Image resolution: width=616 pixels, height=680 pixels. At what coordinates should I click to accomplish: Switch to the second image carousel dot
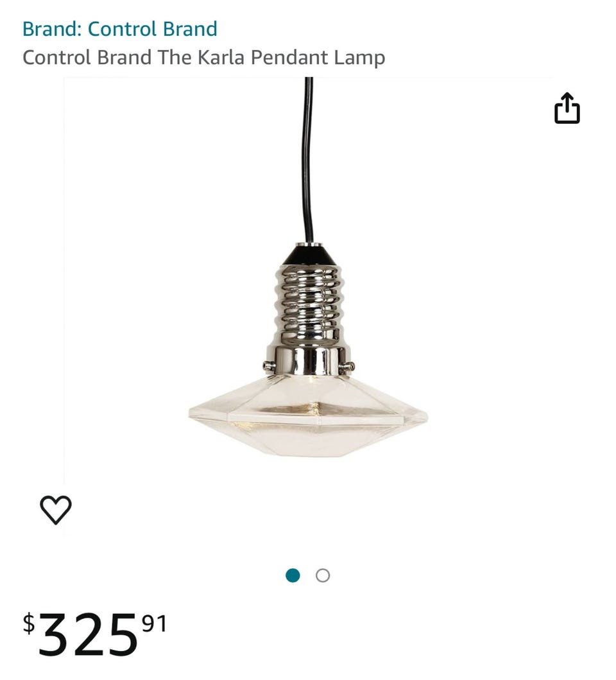pyautogui.click(x=323, y=575)
